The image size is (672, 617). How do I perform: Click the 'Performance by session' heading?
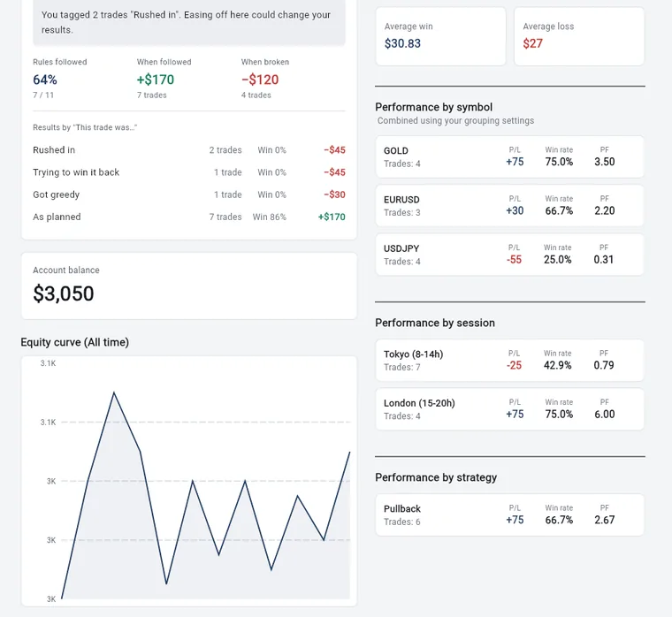pos(435,323)
